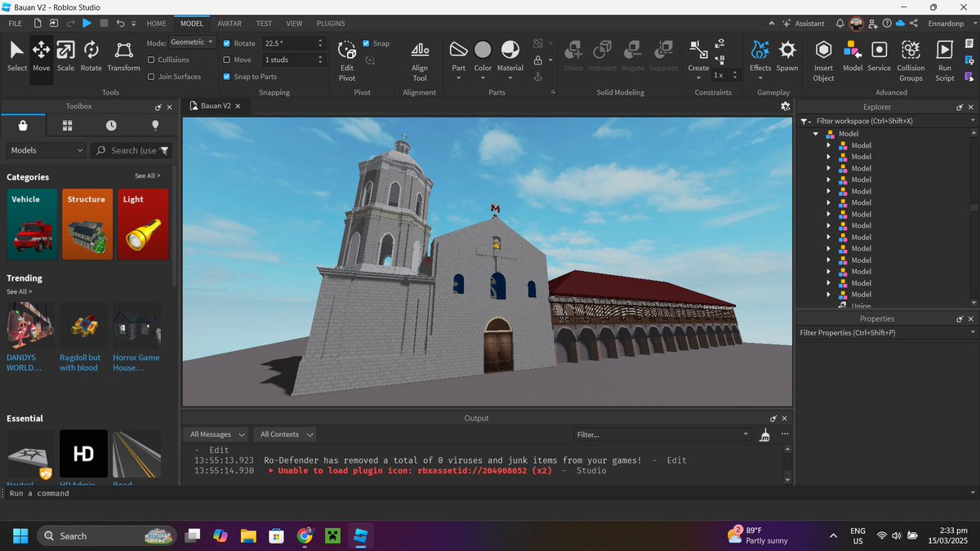
Task: Focus the Run a command bar
Action: [x=490, y=493]
